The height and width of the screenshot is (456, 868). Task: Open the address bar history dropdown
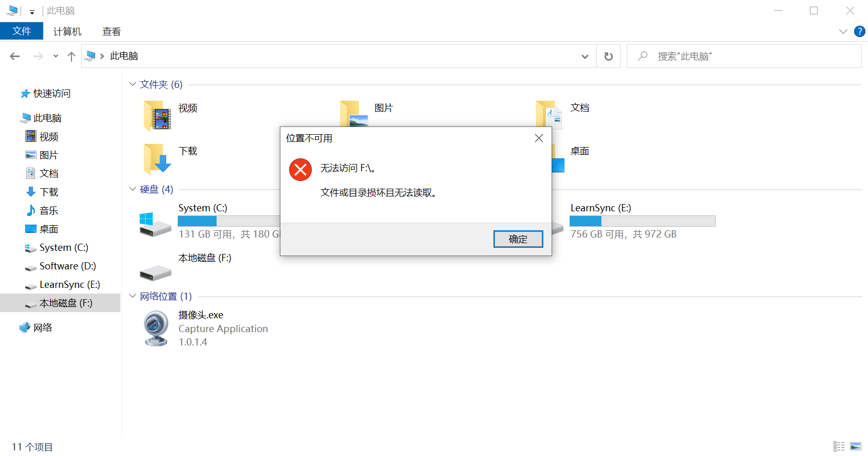584,56
